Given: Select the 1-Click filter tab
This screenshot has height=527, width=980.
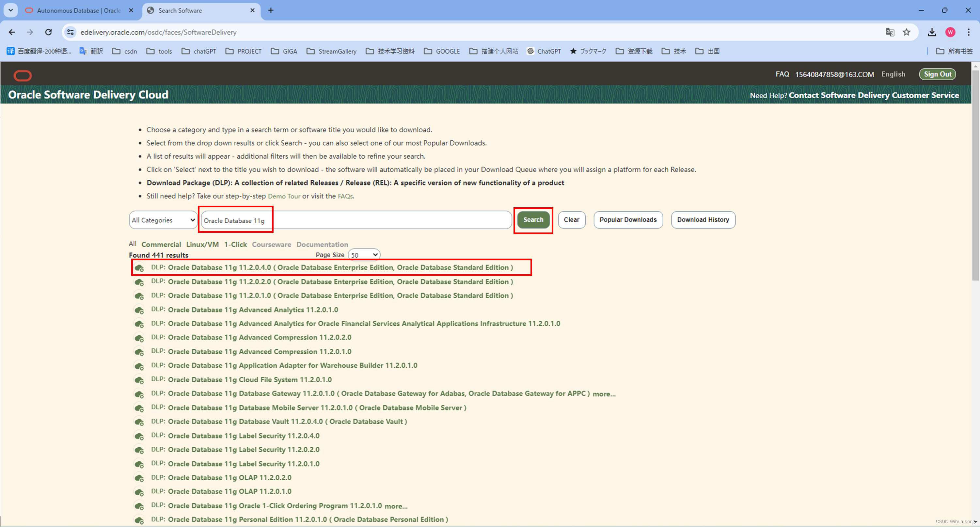Looking at the screenshot, I should tap(235, 244).
